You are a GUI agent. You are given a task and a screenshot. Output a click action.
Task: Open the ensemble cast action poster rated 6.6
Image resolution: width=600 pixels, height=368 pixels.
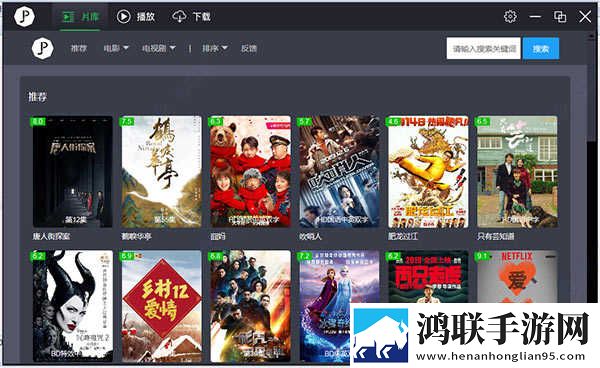250,306
